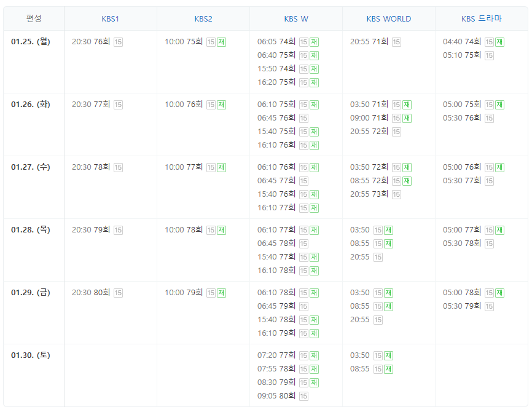Click the 재 rerun icon next to 04:40 74회
532x412 pixels.
[500, 42]
